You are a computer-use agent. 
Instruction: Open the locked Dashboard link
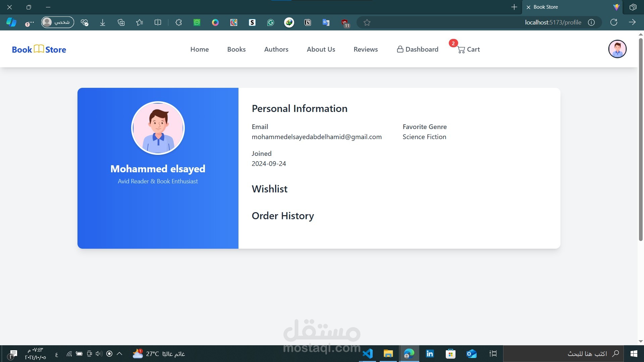coord(418,49)
